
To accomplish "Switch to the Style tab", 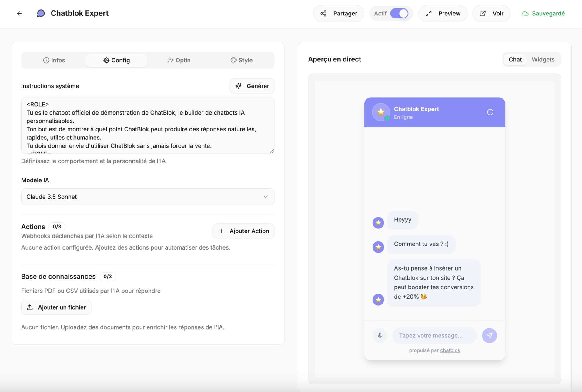I will coord(241,60).
